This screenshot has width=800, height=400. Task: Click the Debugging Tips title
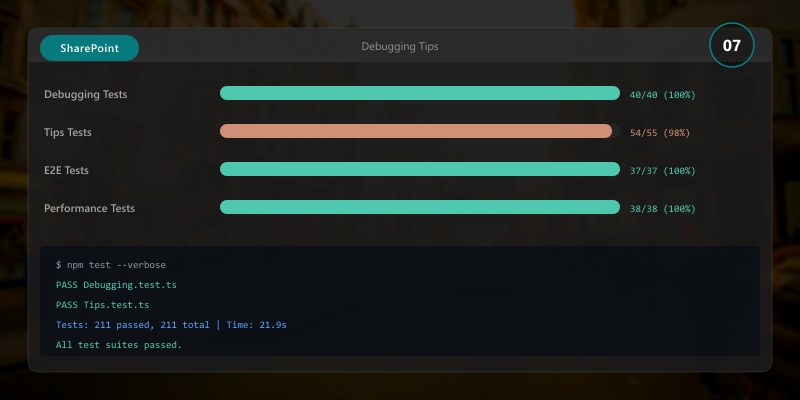[x=399, y=46]
